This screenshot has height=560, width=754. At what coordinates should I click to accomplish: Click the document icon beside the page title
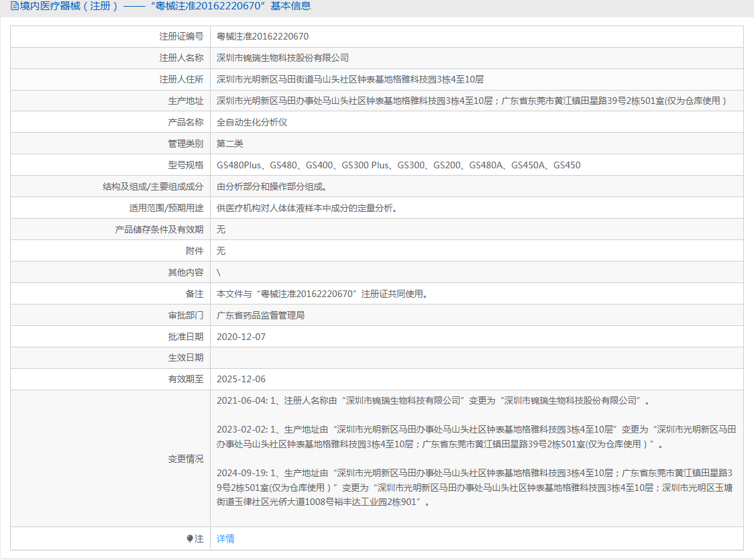click(15, 6)
